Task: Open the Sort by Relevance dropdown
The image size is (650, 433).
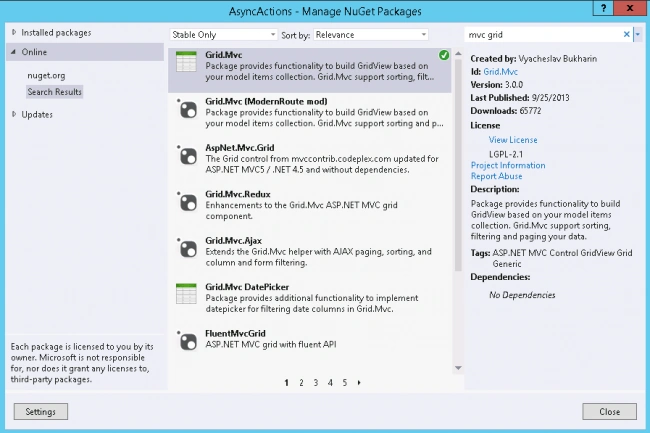Action: click(371, 35)
